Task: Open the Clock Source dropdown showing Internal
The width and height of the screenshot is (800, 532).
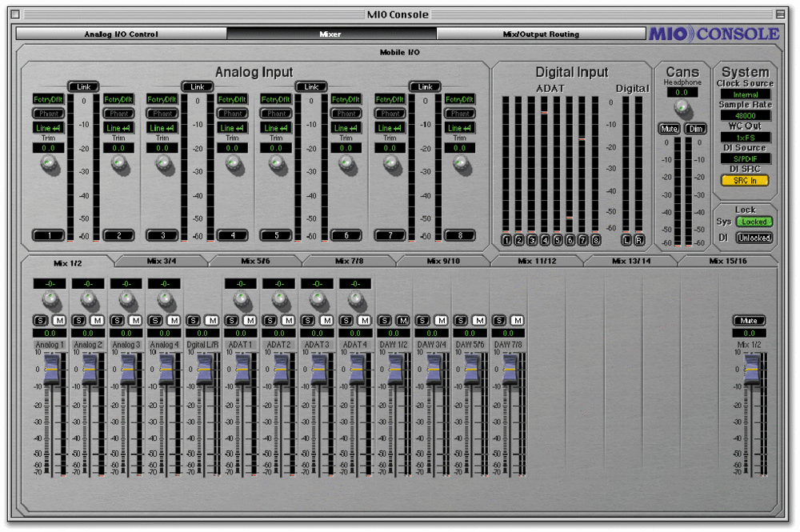Action: (x=746, y=94)
